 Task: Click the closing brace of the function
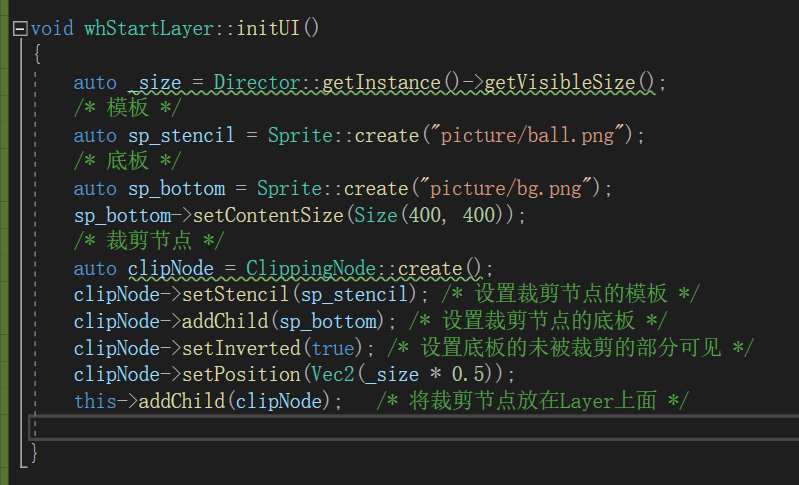click(34, 452)
